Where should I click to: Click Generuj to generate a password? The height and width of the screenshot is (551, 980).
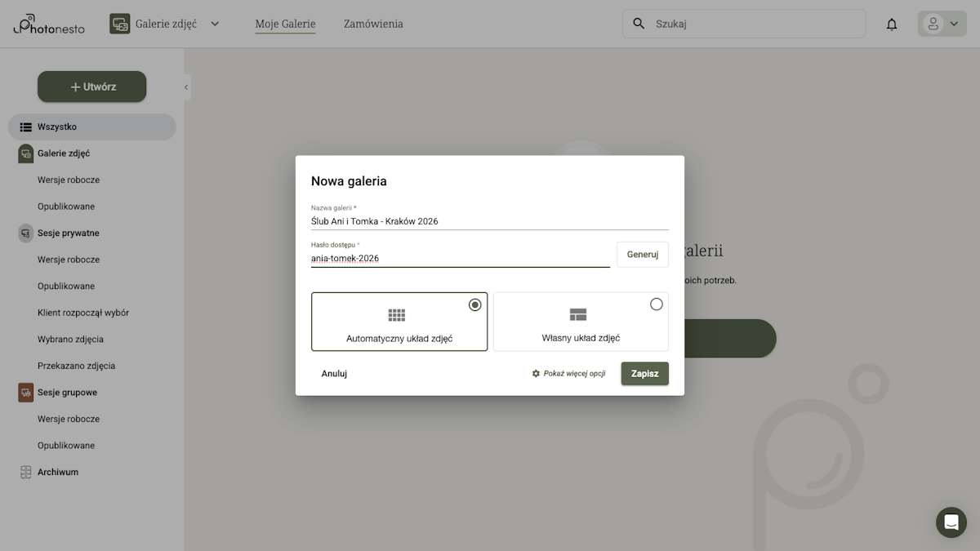point(642,255)
